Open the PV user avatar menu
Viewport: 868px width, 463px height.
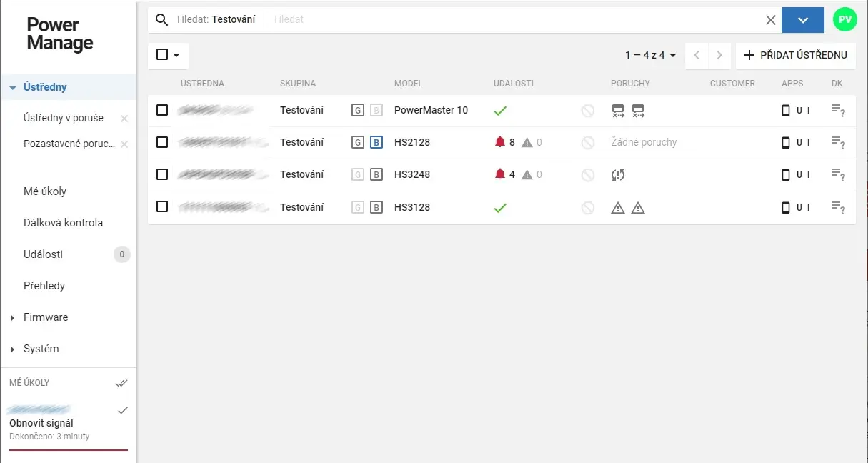(845, 19)
